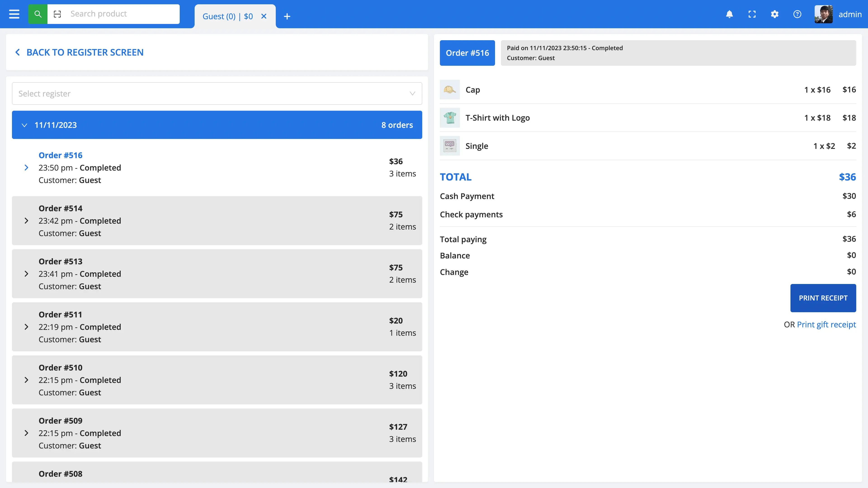The height and width of the screenshot is (488, 868).
Task: Open settings gear icon
Action: click(774, 14)
